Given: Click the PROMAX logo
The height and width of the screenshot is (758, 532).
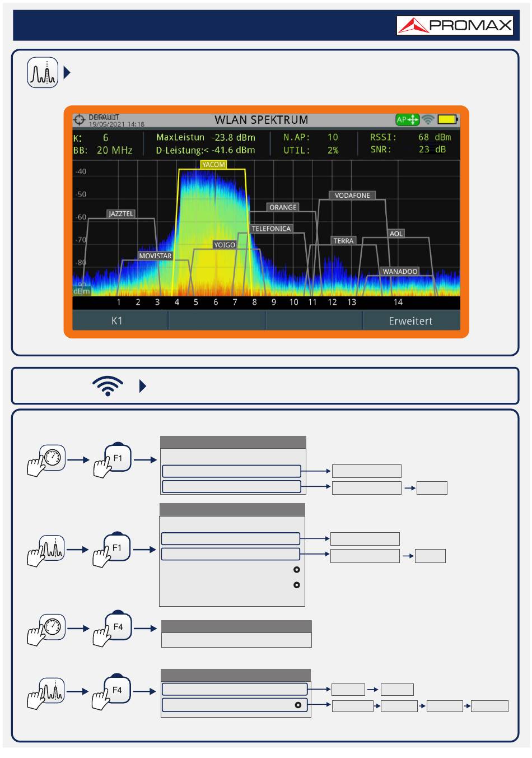Looking at the screenshot, I should pyautogui.click(x=455, y=26).
